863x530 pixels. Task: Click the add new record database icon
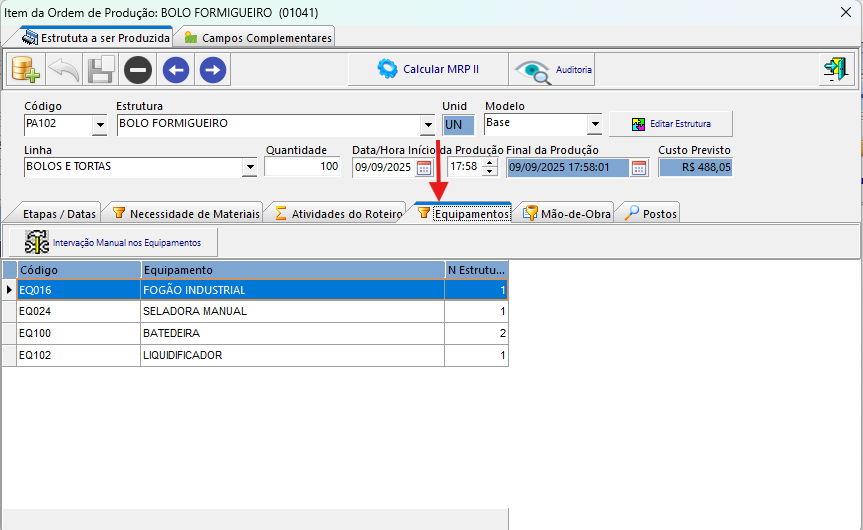[x=25, y=70]
